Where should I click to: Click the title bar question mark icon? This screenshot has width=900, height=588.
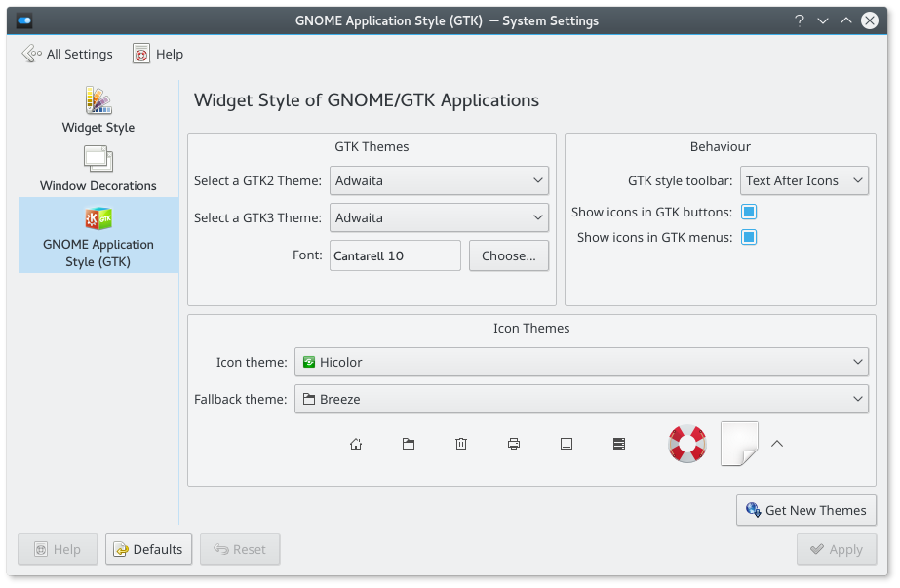(x=799, y=21)
